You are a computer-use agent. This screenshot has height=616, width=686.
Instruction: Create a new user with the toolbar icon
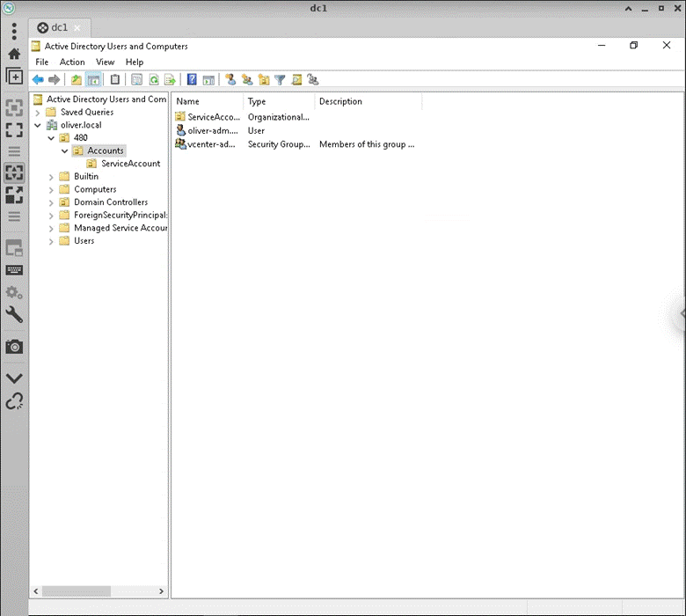click(x=230, y=80)
